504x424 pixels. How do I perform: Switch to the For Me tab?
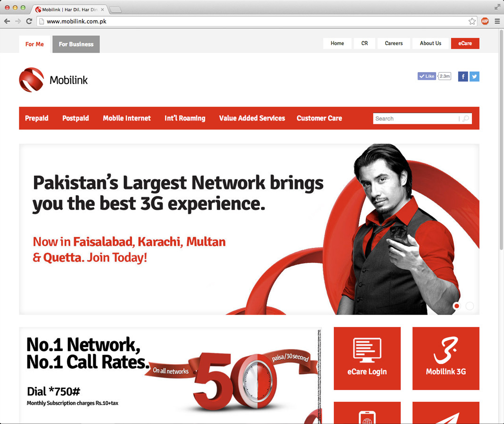tap(35, 44)
